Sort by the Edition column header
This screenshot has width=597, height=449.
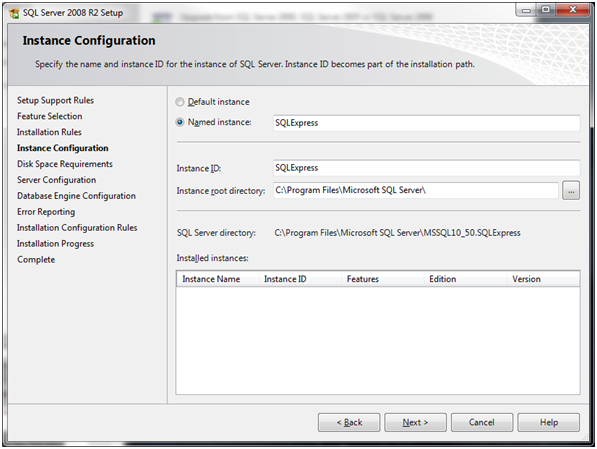[465, 279]
